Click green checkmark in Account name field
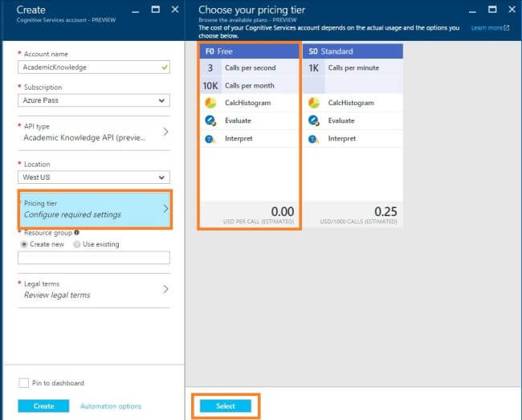The image size is (522, 420). (x=164, y=67)
